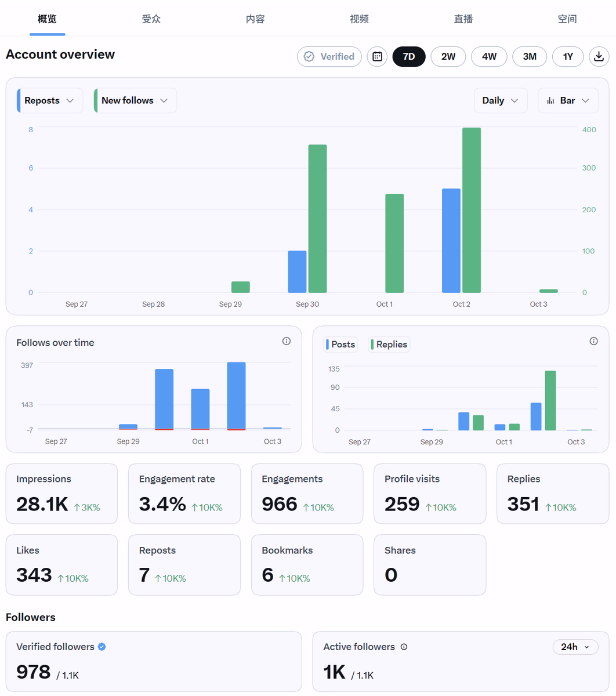Viewport: 616px width, 696px height.
Task: Click the "Followers" section heading
Action: pyautogui.click(x=31, y=617)
